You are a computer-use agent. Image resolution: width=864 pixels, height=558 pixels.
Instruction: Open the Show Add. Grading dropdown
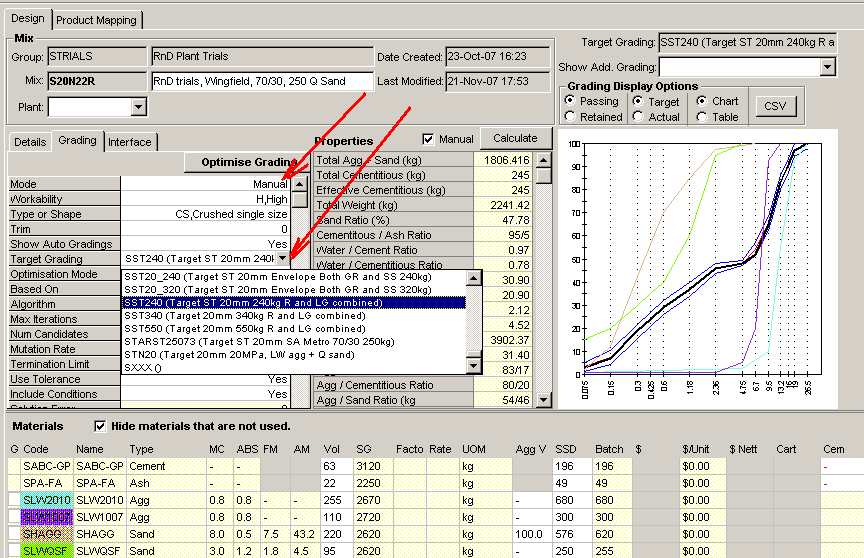click(827, 67)
